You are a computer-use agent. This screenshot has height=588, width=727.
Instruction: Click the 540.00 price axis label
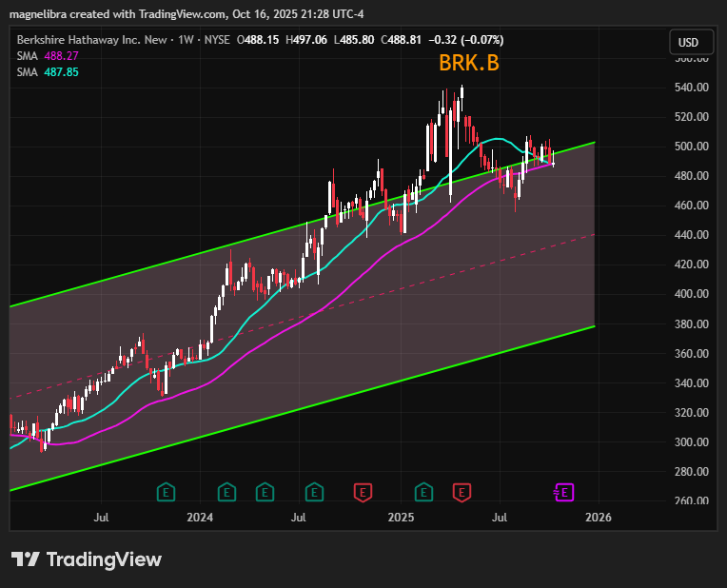coord(692,88)
